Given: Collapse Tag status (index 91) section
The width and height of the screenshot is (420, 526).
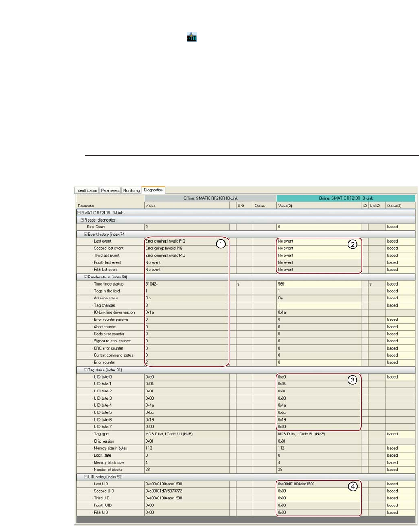Looking at the screenshot, I should pos(85,370).
